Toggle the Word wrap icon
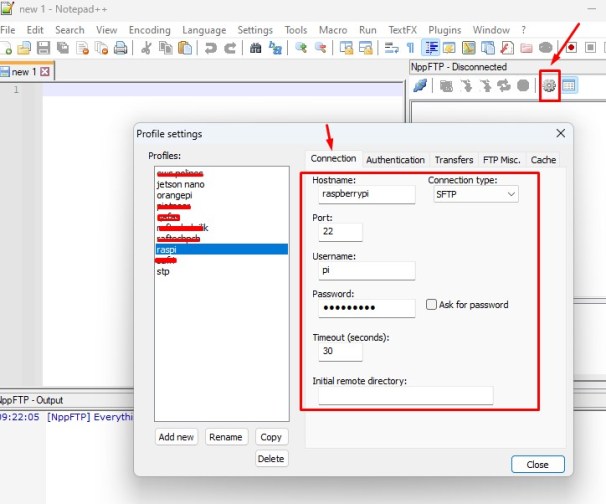The height and width of the screenshot is (504, 606). tap(391, 48)
